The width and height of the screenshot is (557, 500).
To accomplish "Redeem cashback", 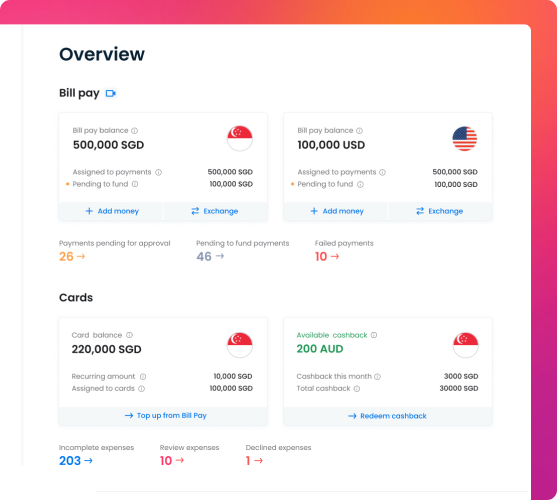I will click(388, 416).
